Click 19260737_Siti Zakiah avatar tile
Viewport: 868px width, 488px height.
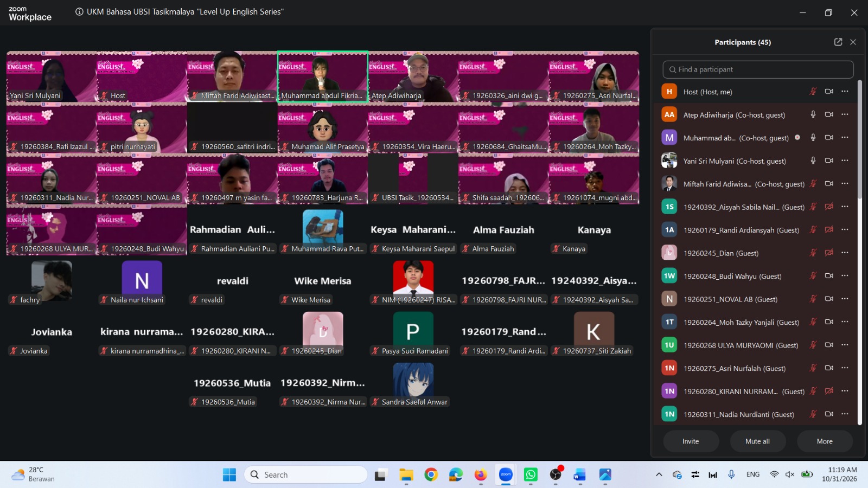594,333
